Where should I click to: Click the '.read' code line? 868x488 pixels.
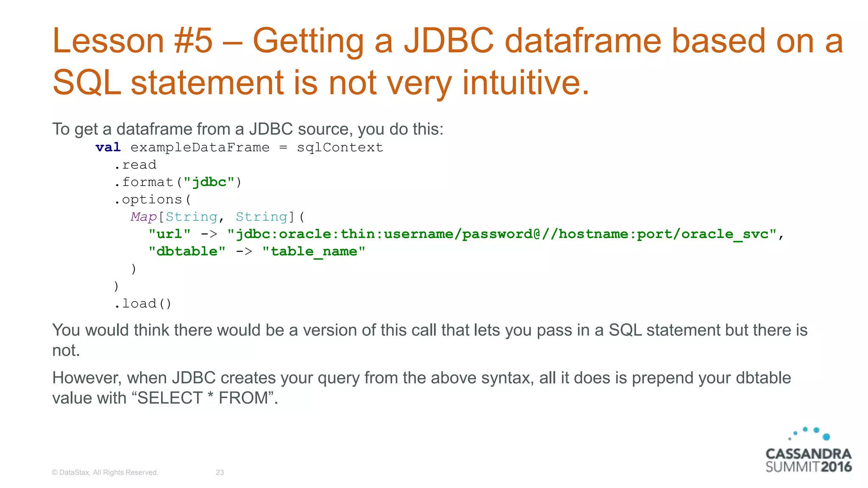(135, 165)
